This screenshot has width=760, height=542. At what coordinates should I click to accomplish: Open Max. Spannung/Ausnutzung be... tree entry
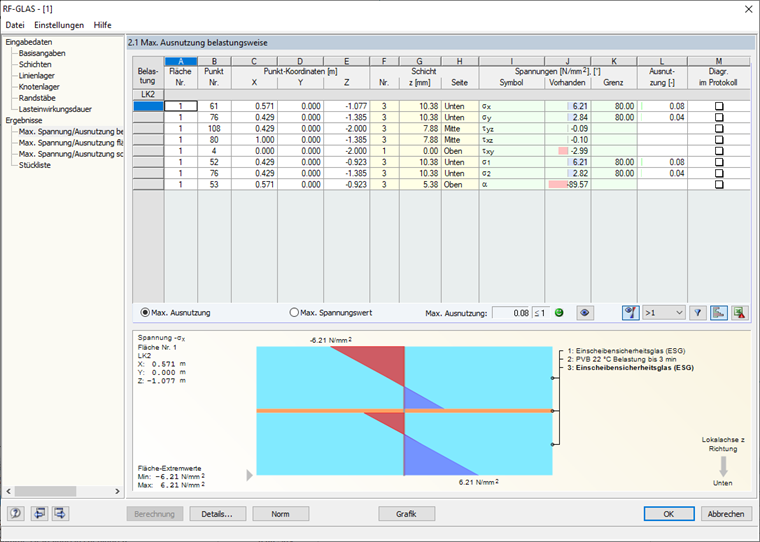(71, 131)
